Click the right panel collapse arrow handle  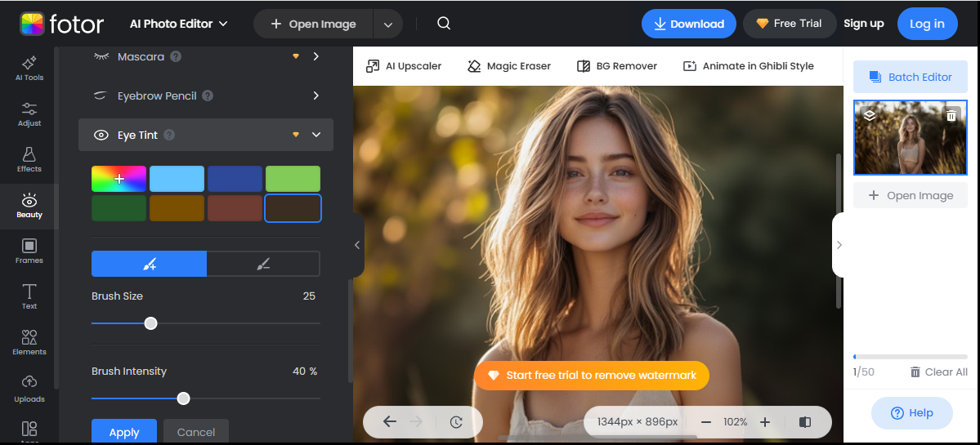click(839, 245)
